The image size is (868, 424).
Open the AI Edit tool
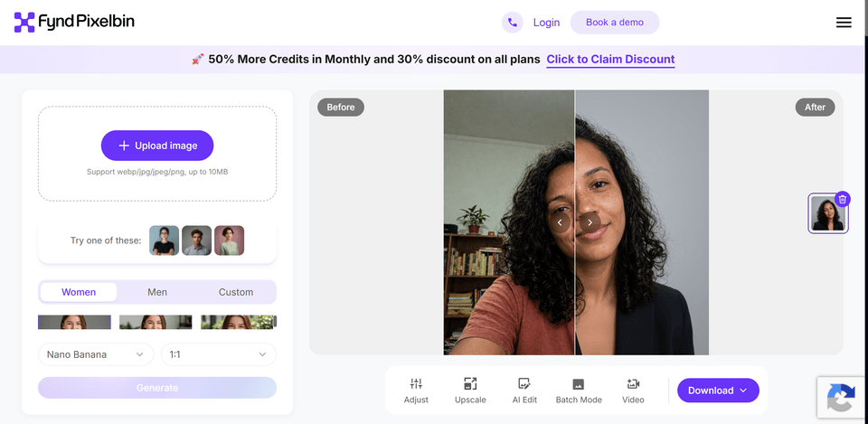(x=524, y=391)
